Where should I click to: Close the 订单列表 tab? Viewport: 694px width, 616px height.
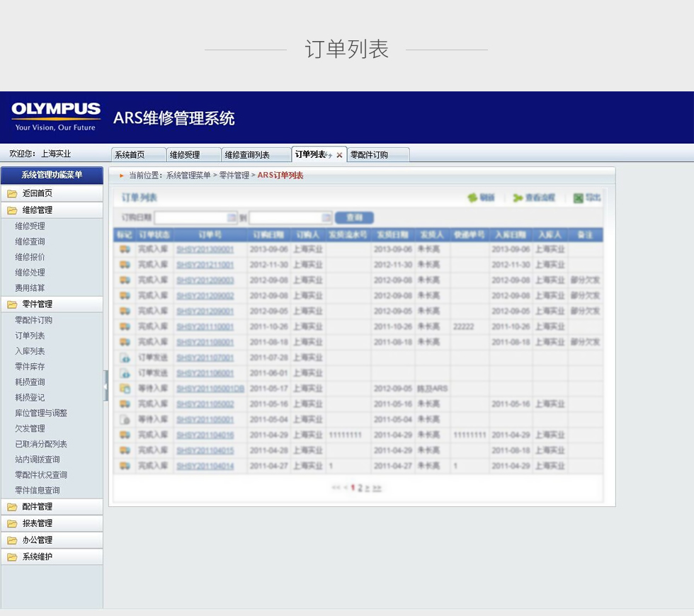[339, 155]
